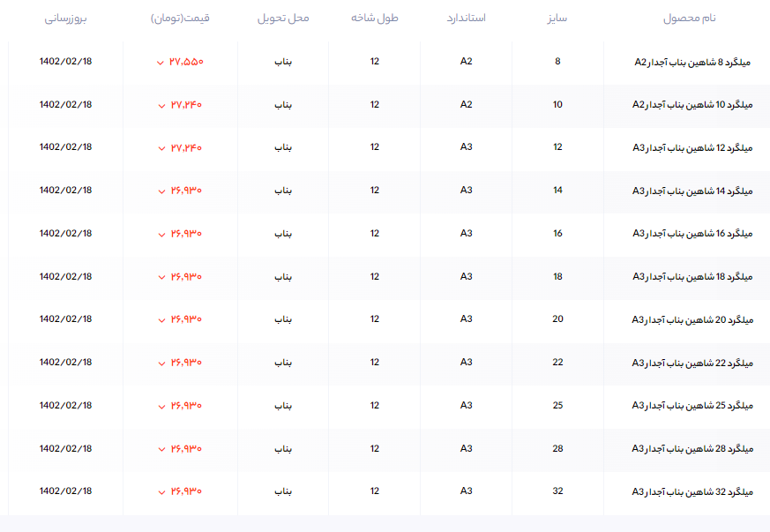Click the ۲۷,۵۵۰ price value in the first row
Viewport: 770px width, 532px height.
tap(187, 62)
